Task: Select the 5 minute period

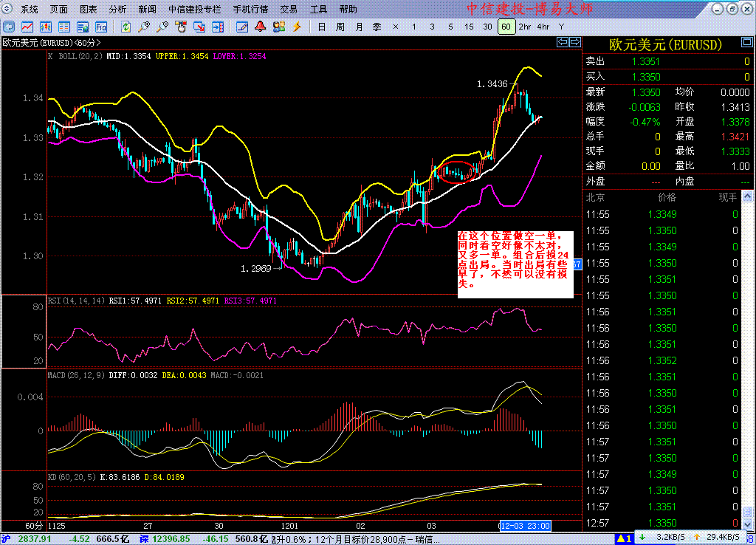Action: click(450, 27)
